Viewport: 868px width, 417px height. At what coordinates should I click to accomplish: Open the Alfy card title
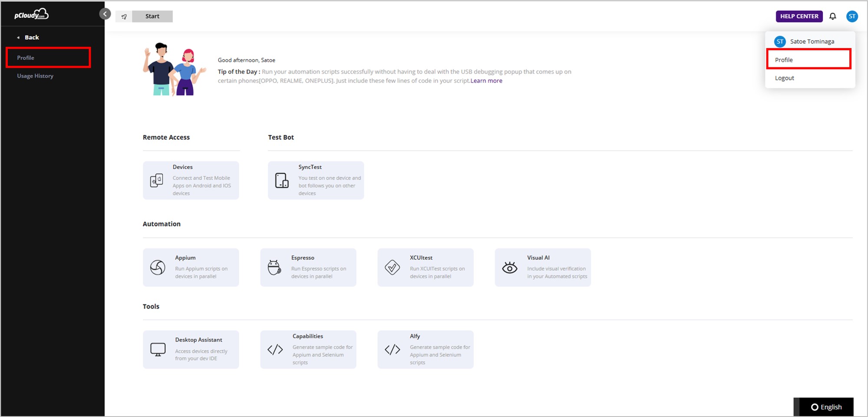[x=415, y=336]
